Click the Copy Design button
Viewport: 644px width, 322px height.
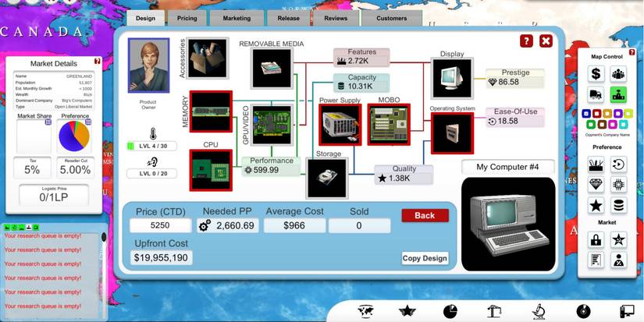425,258
